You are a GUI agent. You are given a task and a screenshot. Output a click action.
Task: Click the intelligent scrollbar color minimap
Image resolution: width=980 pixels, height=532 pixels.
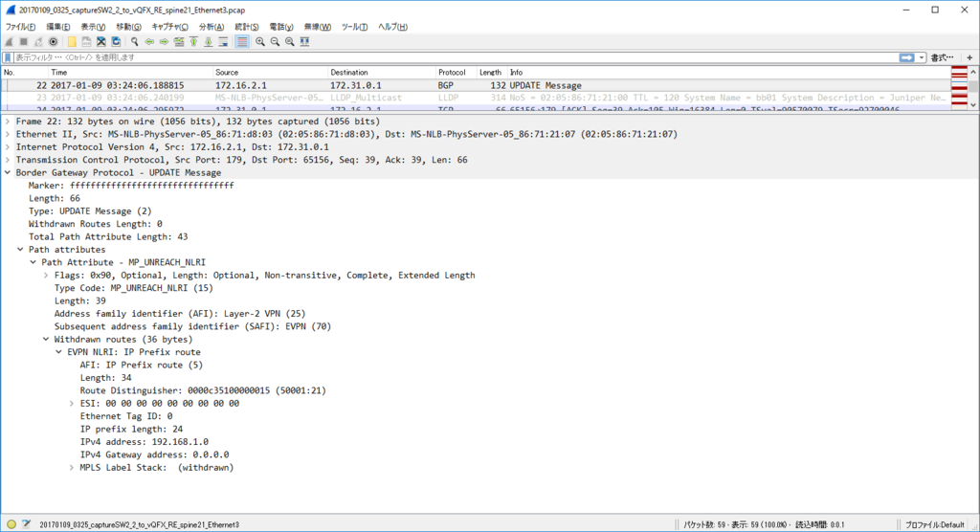pyautogui.click(x=959, y=87)
